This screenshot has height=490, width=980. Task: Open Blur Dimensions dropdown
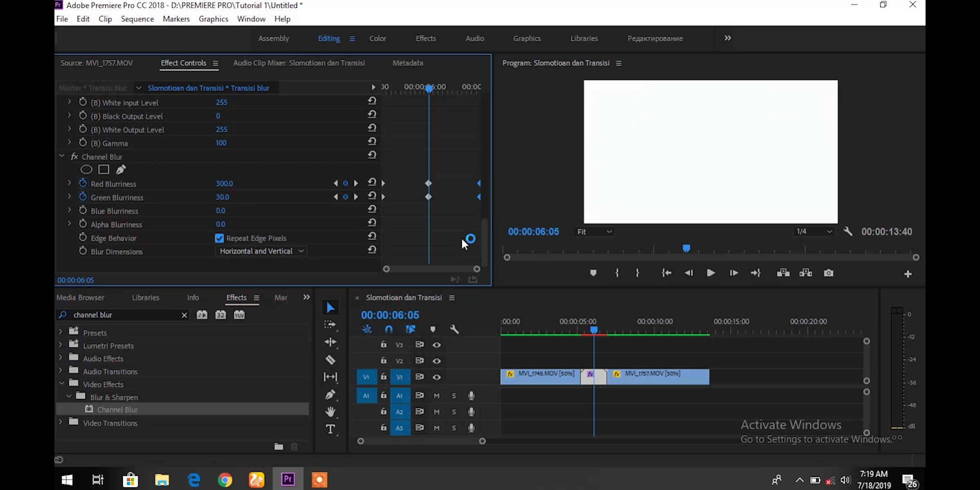coord(261,251)
